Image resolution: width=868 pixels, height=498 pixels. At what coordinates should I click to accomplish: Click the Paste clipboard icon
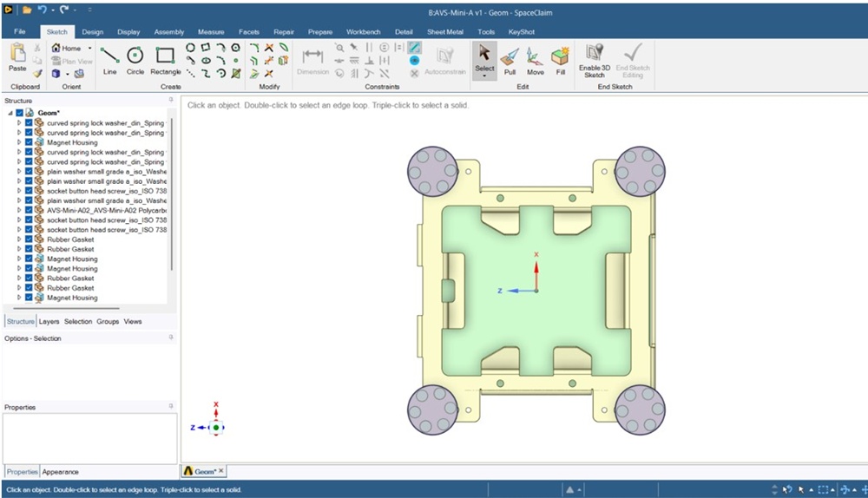(17, 53)
